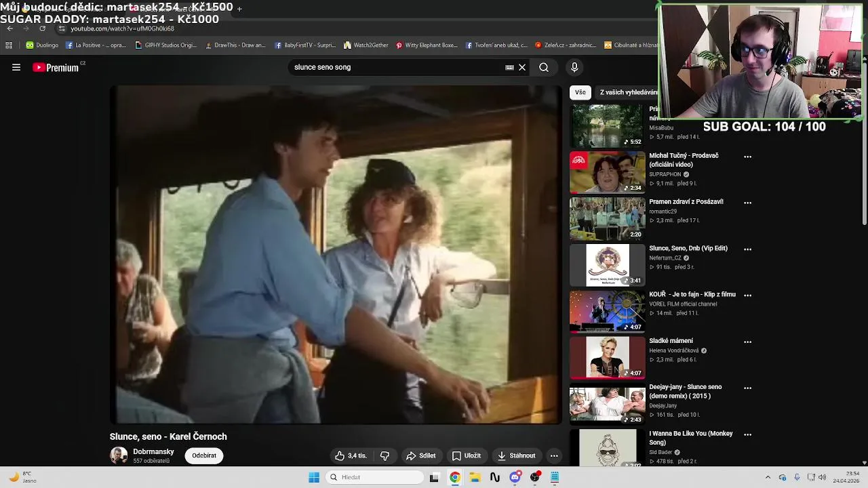Open a new browser tab with plus
Screen dimensions: 868x488
click(239, 9)
